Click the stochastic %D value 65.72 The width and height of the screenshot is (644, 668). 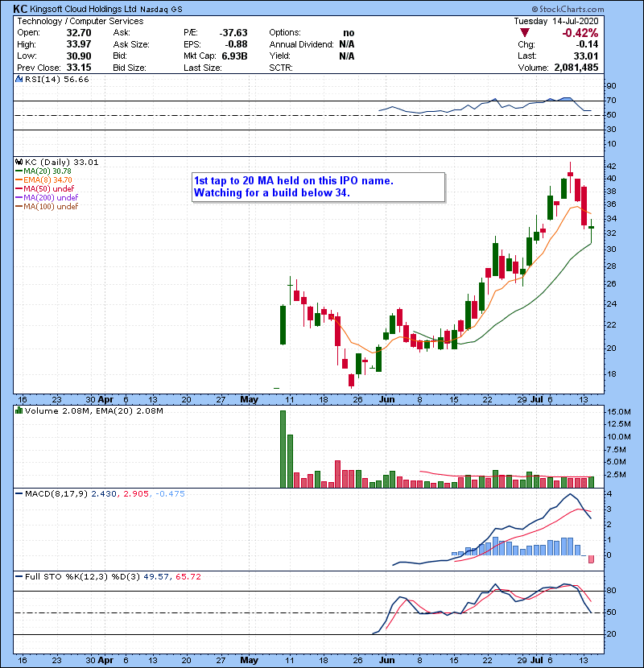click(x=188, y=577)
